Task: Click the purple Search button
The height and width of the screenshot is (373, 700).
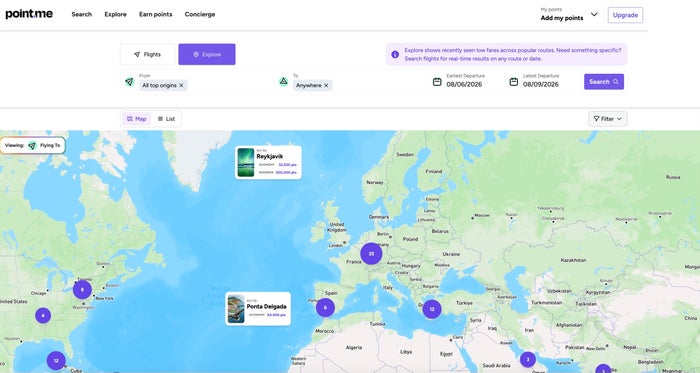Action: point(604,82)
